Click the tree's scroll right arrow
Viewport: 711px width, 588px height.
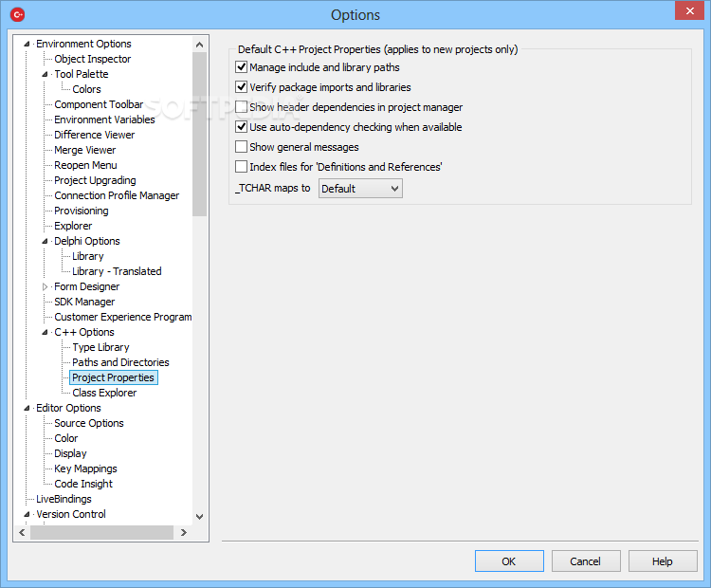tap(184, 533)
